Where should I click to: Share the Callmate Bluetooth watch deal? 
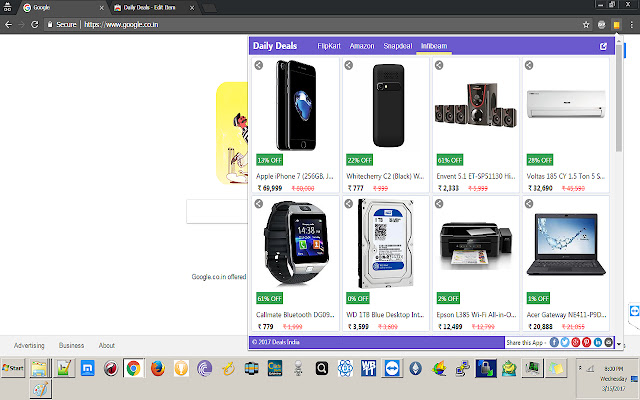coord(259,203)
